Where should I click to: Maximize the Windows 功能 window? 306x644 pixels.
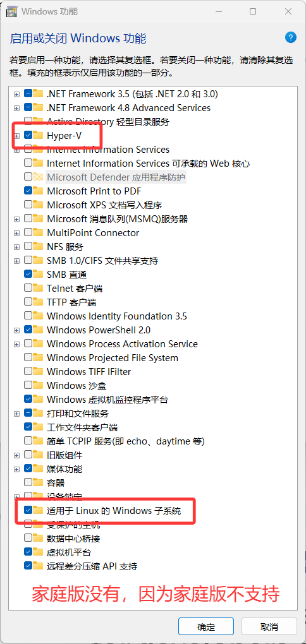(x=253, y=11)
